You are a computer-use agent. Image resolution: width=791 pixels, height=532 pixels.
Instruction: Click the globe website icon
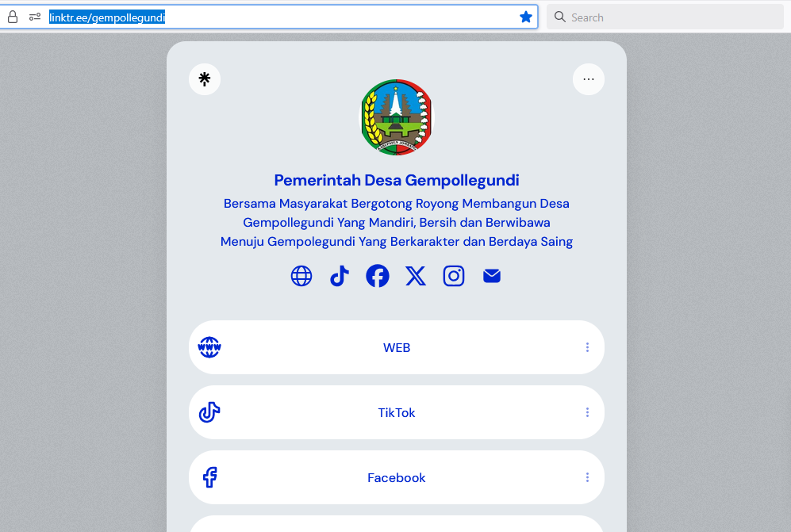[x=301, y=276]
